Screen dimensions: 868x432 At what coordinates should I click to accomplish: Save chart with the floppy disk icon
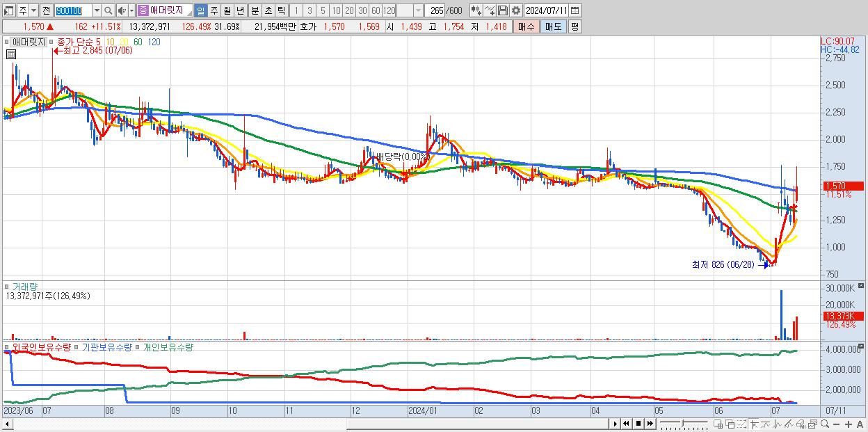point(503,11)
